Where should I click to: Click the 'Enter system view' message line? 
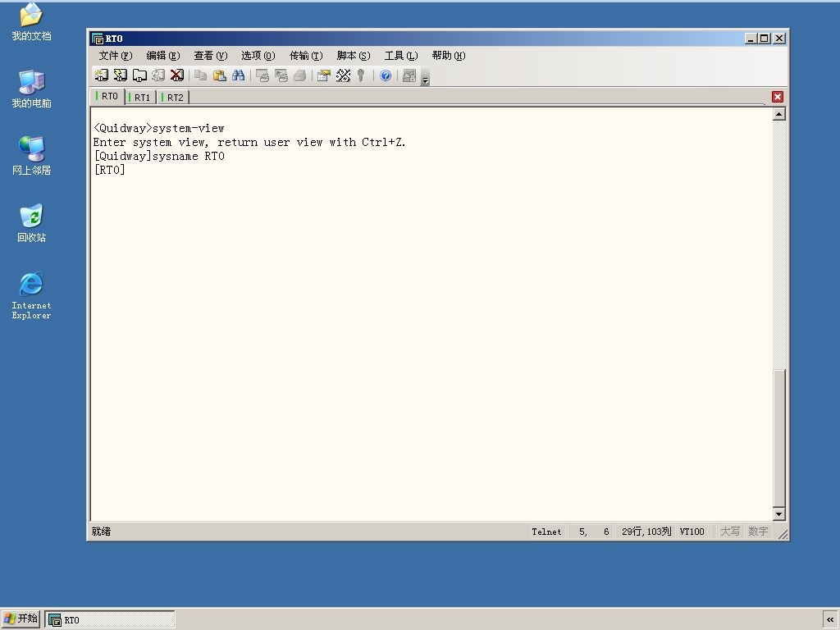click(249, 142)
